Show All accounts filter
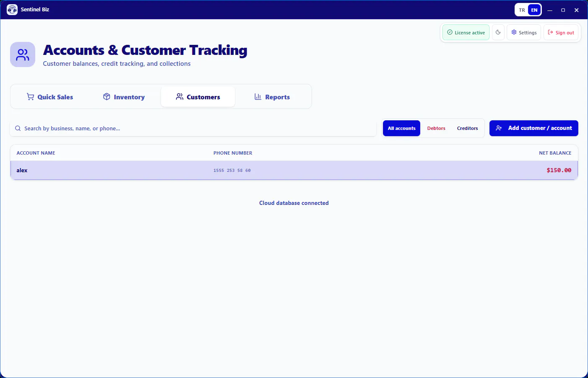This screenshot has height=378, width=588. pyautogui.click(x=401, y=128)
